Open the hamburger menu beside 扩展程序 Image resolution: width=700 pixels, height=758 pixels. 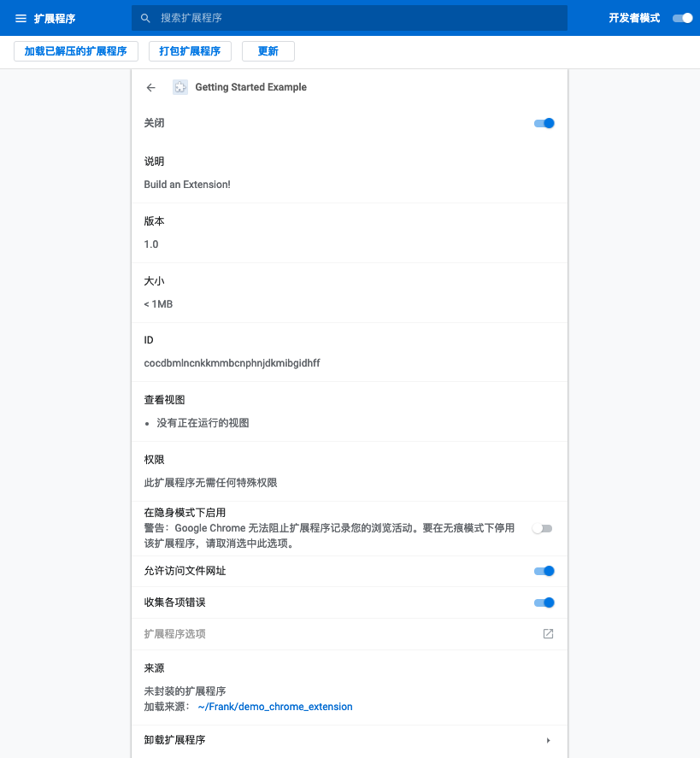(x=21, y=18)
